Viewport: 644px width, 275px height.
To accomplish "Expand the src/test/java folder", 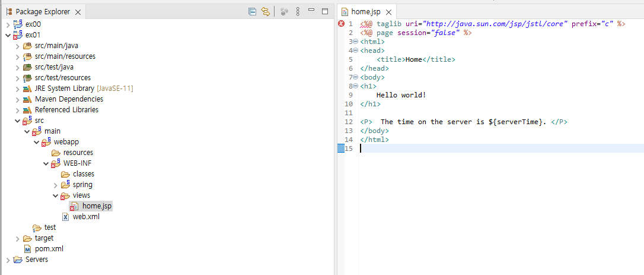I will (17, 67).
